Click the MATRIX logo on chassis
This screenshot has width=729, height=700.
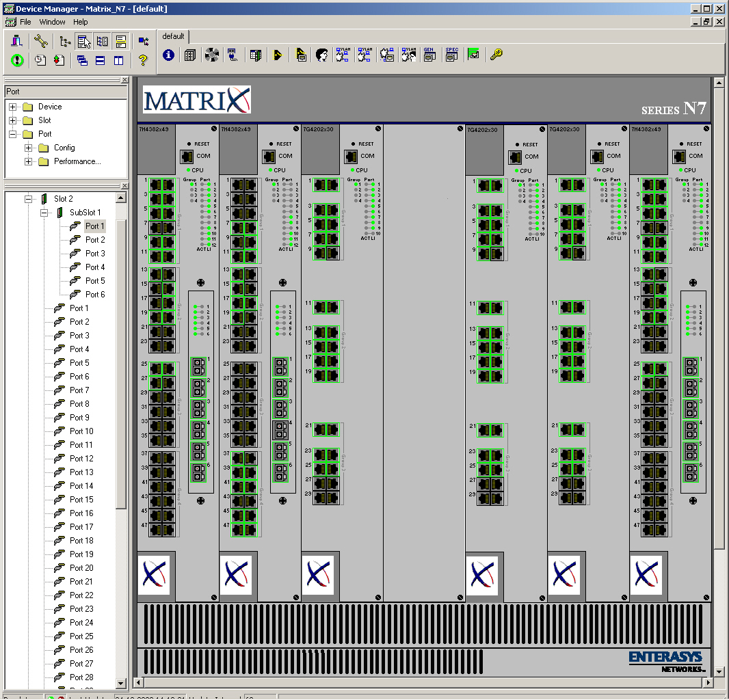tap(196, 100)
